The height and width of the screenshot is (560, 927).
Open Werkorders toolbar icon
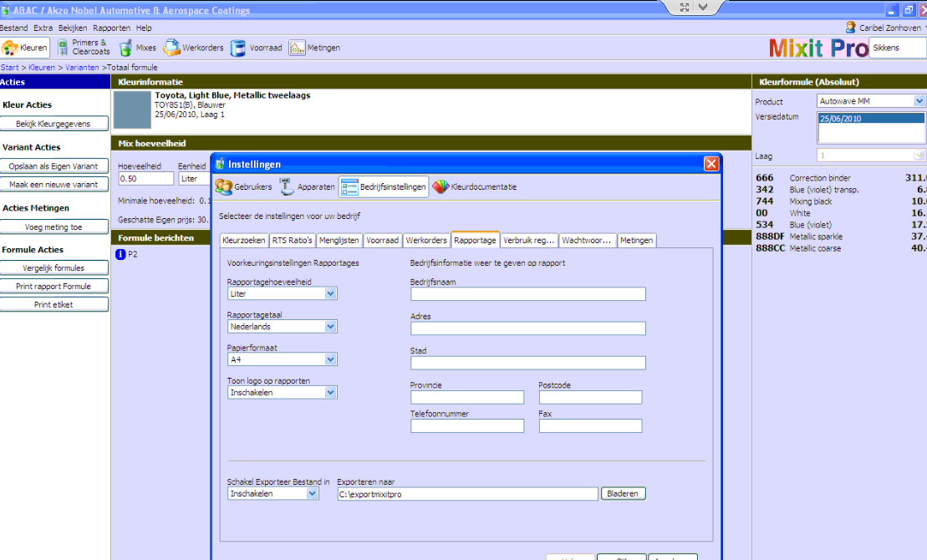point(171,48)
